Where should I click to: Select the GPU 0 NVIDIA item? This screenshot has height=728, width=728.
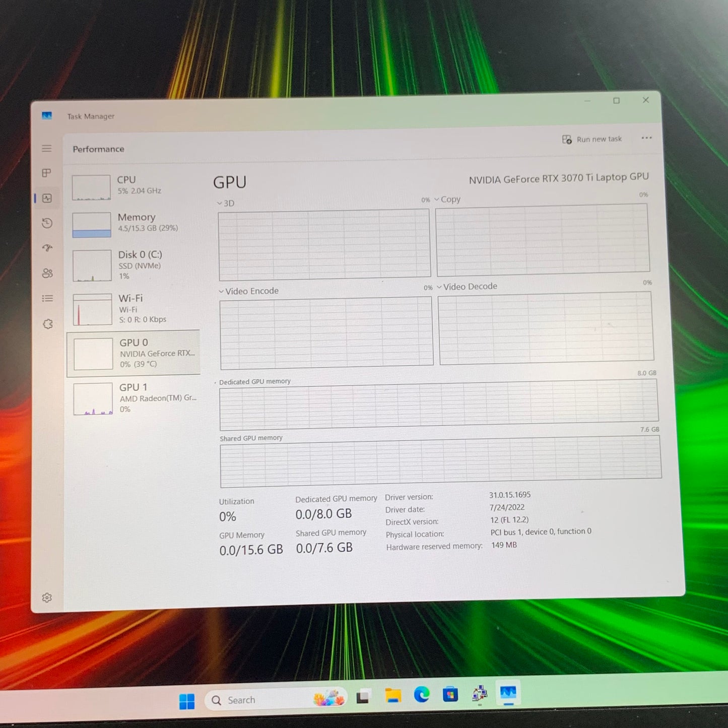tap(134, 353)
